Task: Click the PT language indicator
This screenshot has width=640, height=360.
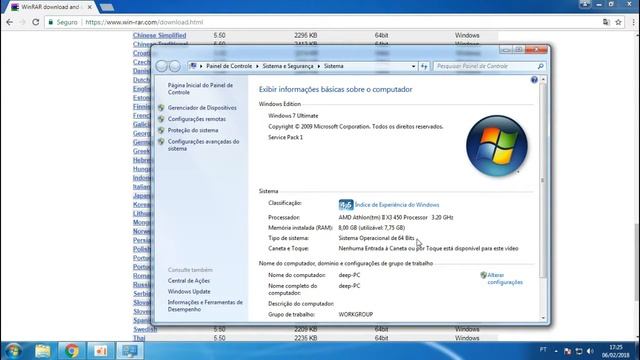Action: [x=543, y=350]
